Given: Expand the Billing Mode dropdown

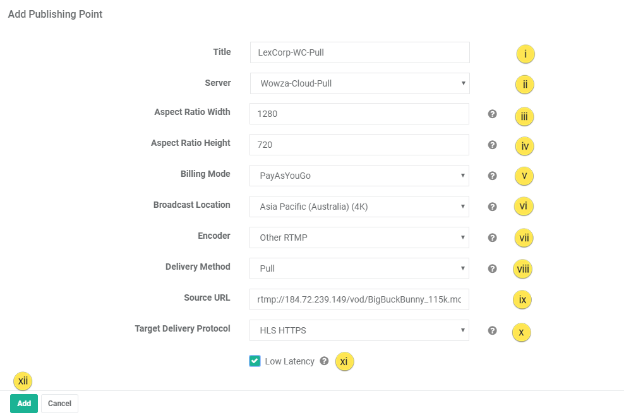Looking at the screenshot, I should click(358, 176).
